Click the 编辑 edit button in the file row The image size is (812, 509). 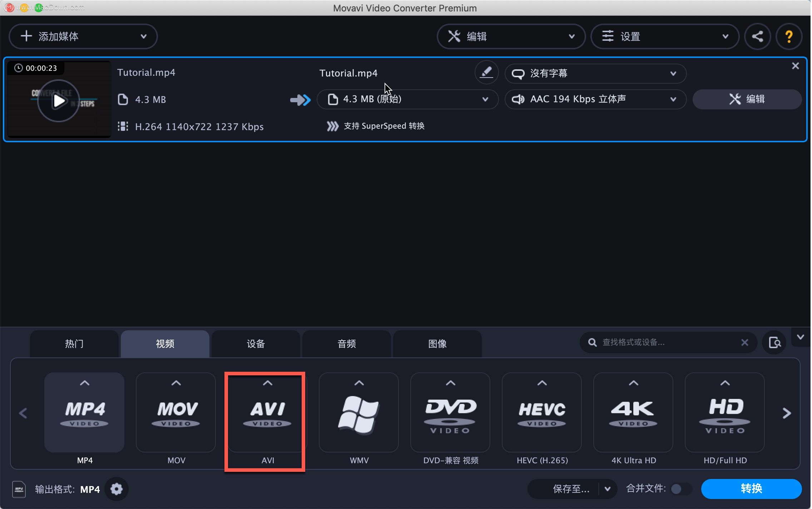pos(747,99)
